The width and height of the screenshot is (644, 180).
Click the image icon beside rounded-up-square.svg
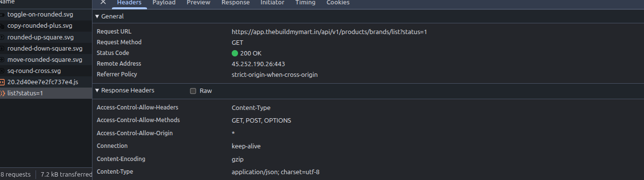coord(2,37)
